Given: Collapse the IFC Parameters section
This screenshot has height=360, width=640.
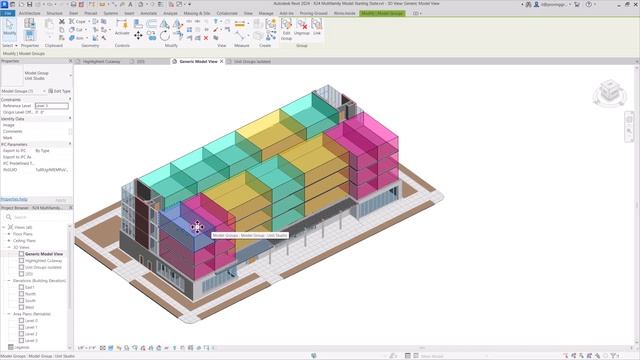Looking at the screenshot, I should 70,144.
